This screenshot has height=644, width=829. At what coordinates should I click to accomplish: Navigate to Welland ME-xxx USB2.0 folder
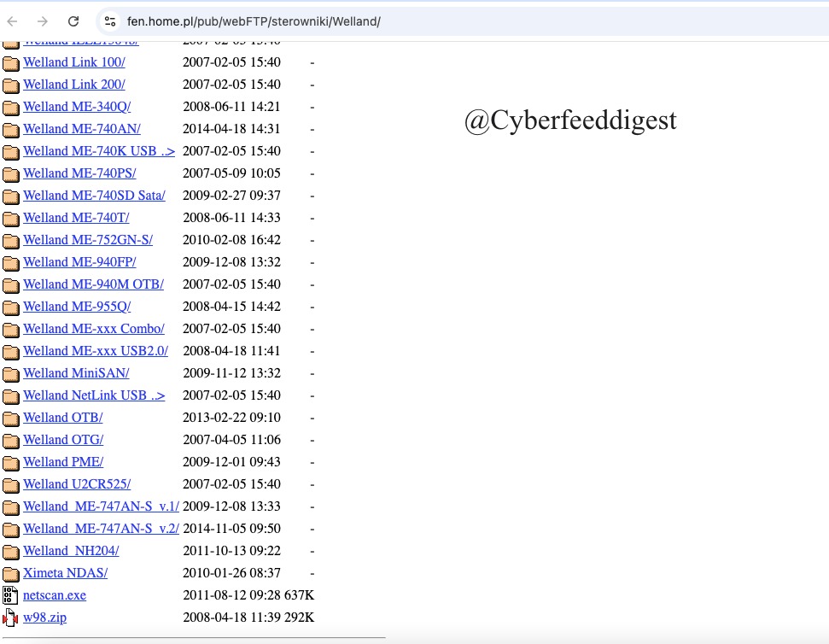pos(96,350)
